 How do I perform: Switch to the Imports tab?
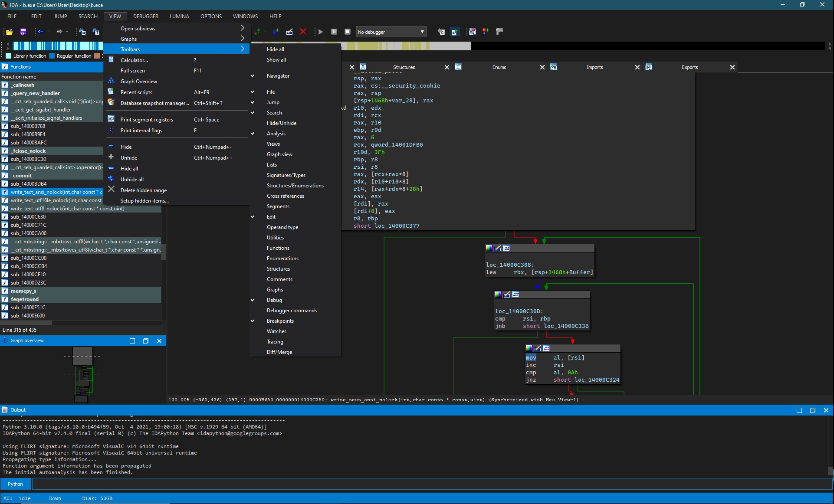(594, 67)
